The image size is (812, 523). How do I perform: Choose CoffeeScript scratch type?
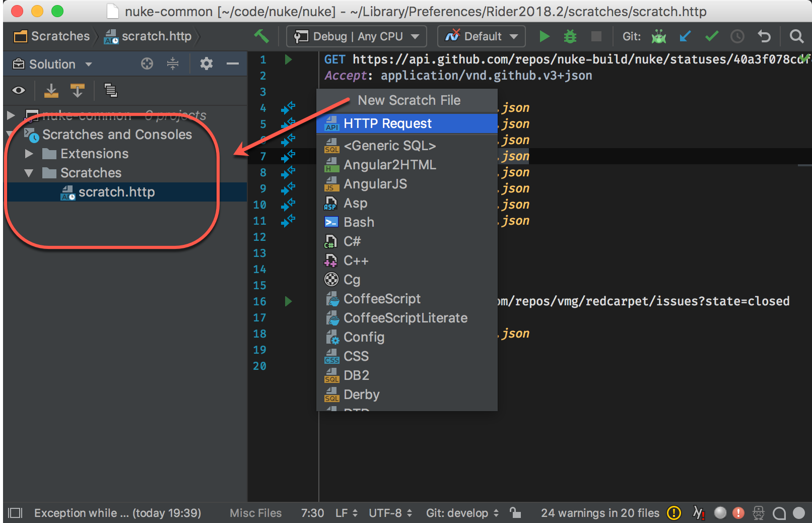(407, 299)
